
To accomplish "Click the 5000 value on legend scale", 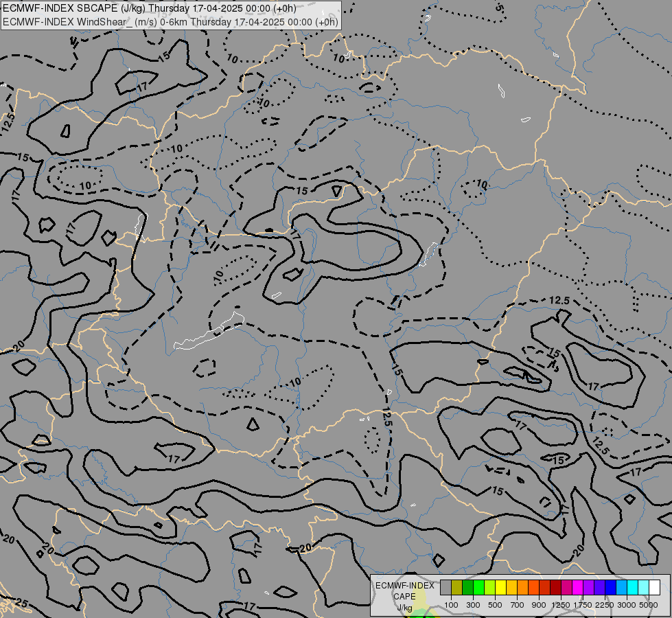I will pos(649,605).
